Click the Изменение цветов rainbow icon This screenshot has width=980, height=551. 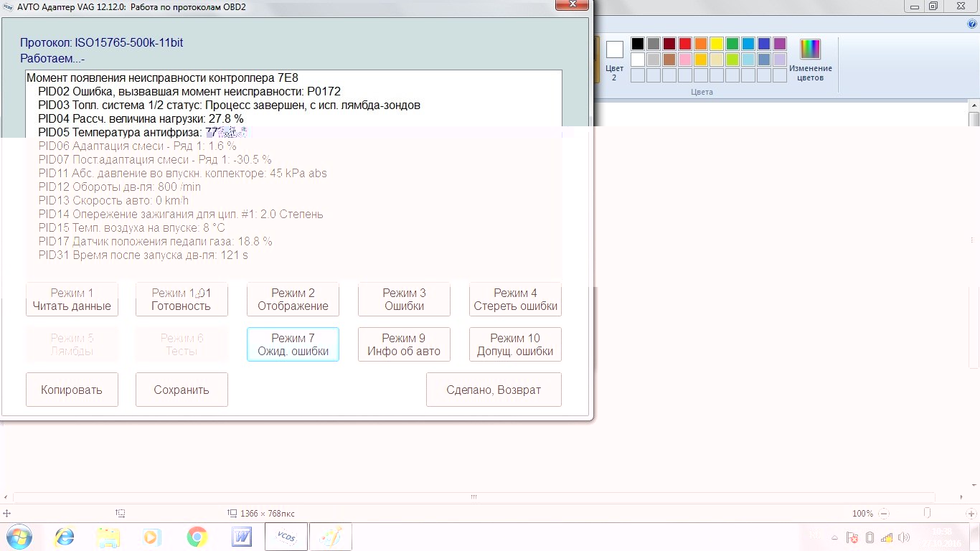pos(810,50)
